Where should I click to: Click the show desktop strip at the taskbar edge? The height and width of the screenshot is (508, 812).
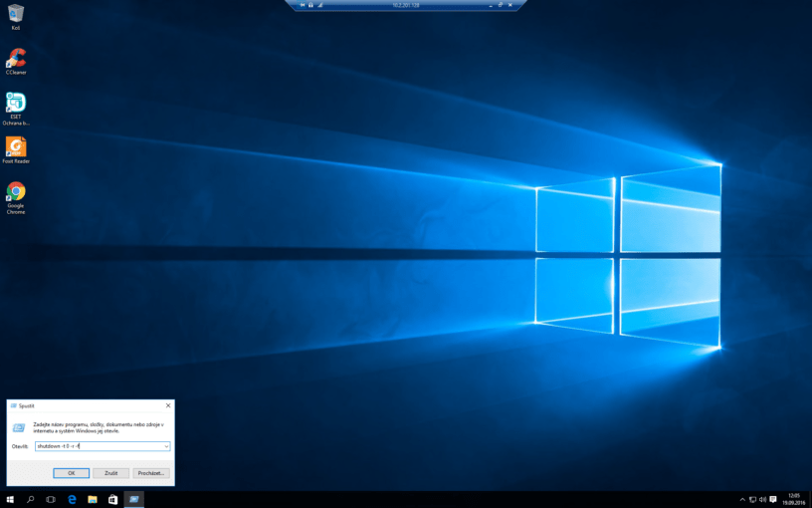810,500
